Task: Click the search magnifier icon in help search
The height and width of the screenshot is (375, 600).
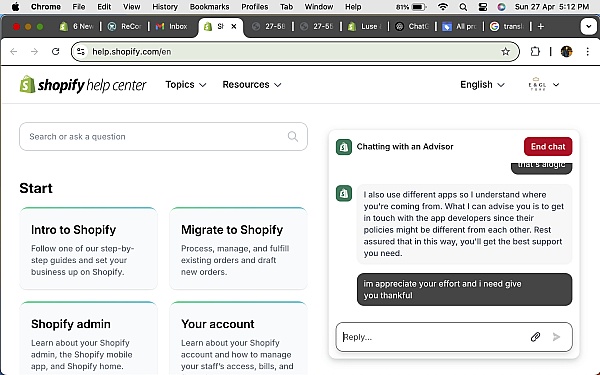Action: [x=293, y=137]
